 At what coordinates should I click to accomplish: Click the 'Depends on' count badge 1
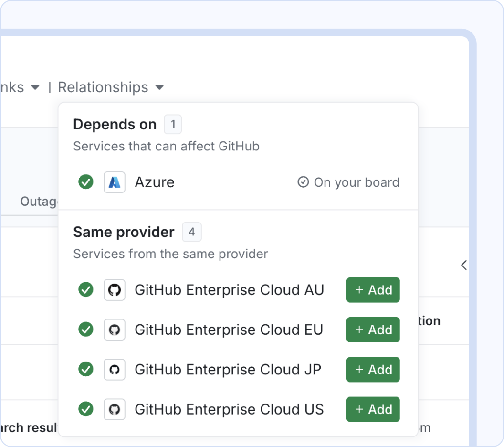173,124
